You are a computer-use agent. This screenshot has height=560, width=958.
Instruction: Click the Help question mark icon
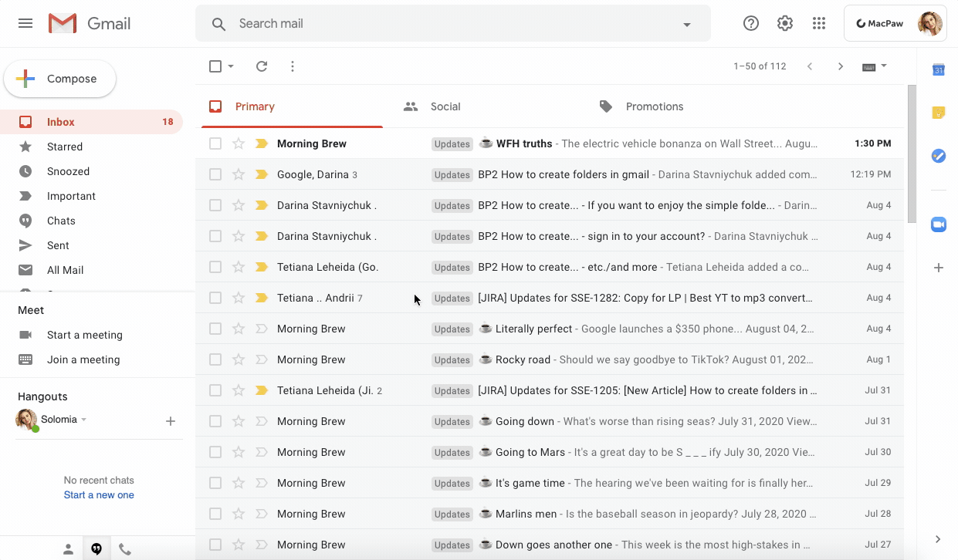(x=750, y=23)
